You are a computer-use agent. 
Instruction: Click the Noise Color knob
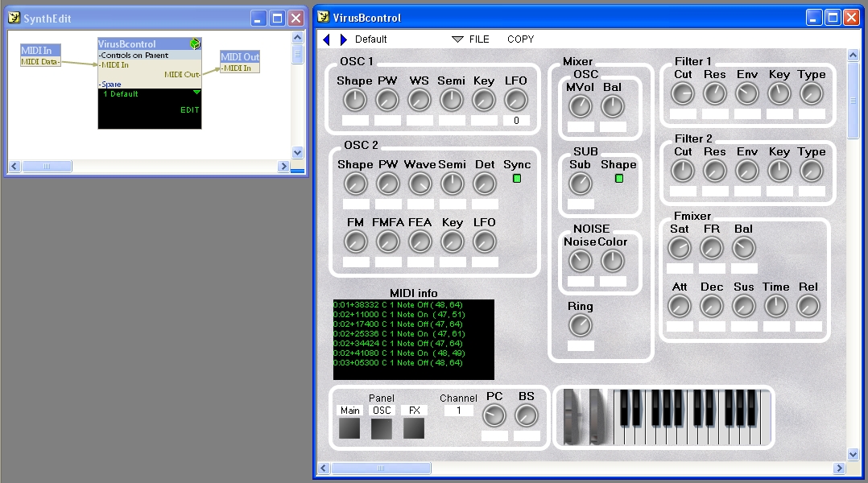coord(612,261)
